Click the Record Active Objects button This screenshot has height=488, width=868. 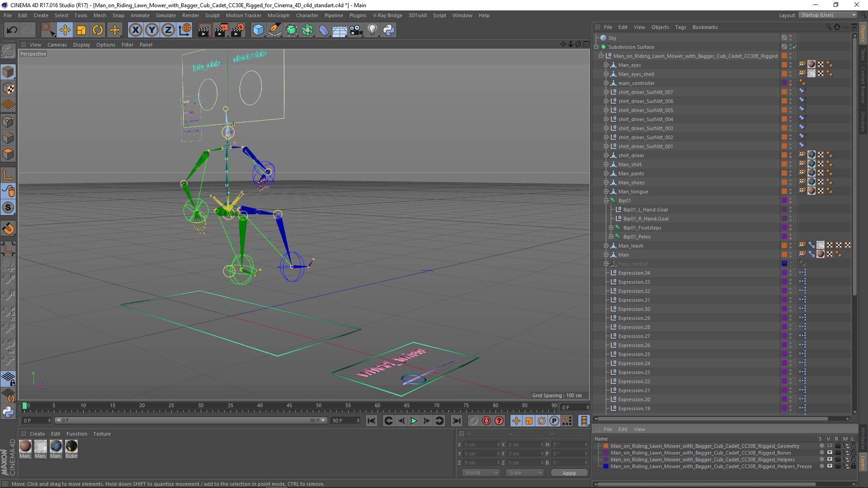tap(473, 421)
